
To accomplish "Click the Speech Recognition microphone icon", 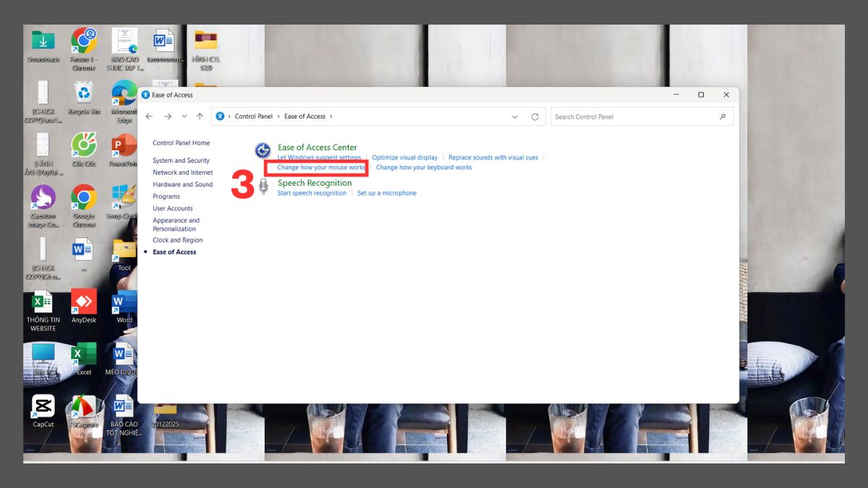I will [263, 187].
